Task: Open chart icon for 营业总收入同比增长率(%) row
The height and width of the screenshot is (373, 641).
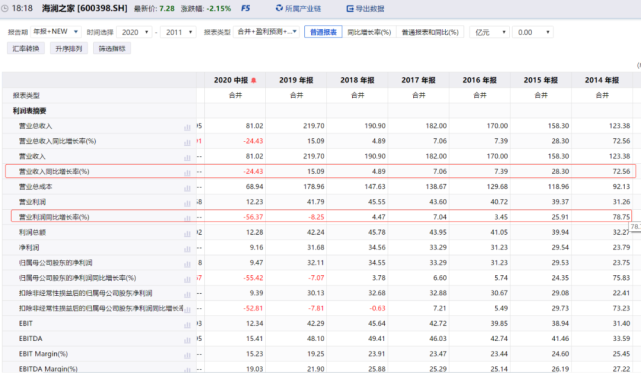Action: tap(187, 142)
